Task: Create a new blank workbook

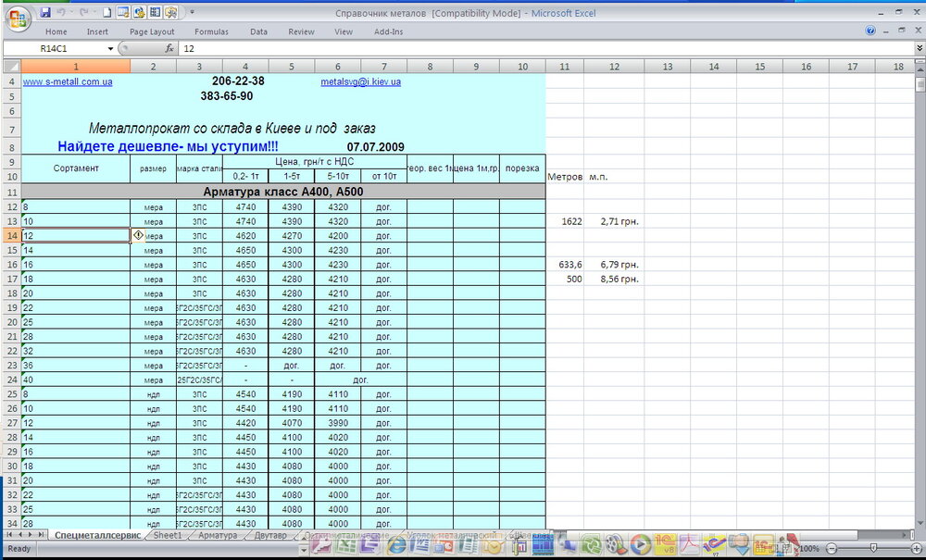Action: (x=107, y=13)
